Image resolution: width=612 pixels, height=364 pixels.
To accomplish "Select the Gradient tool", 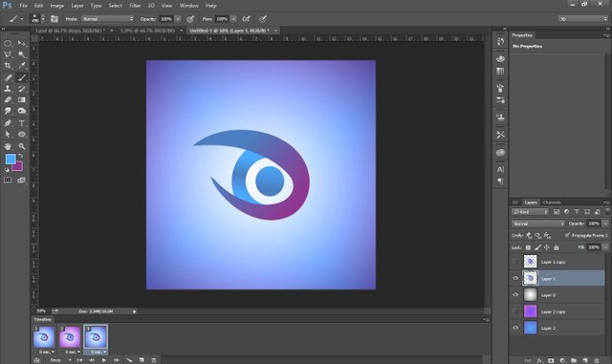I will tap(22, 100).
